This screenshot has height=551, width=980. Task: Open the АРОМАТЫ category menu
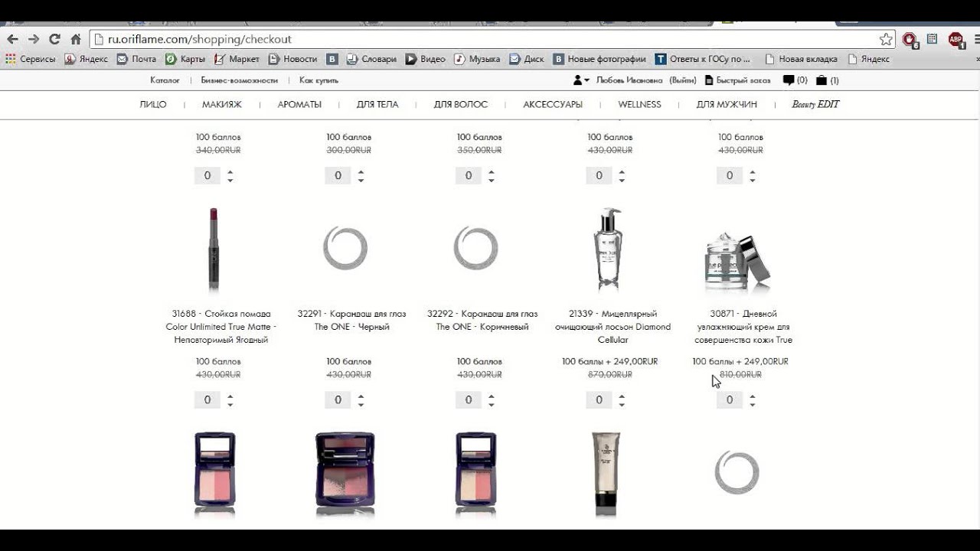point(299,105)
